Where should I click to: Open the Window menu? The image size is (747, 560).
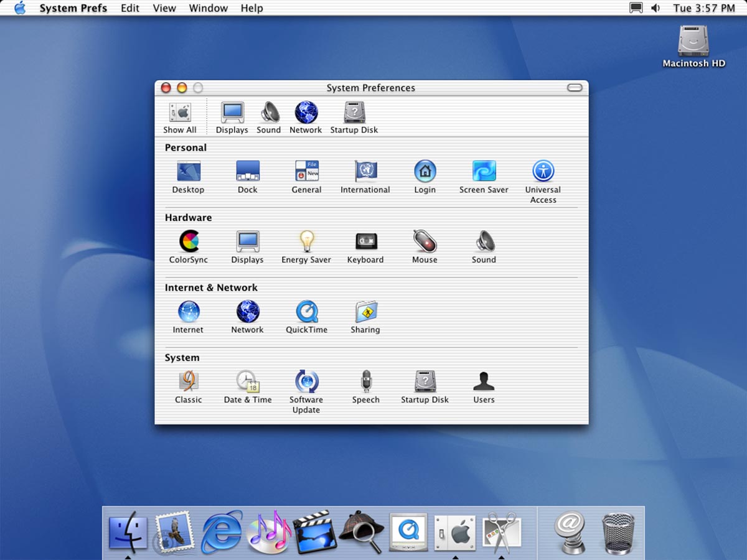click(x=208, y=8)
